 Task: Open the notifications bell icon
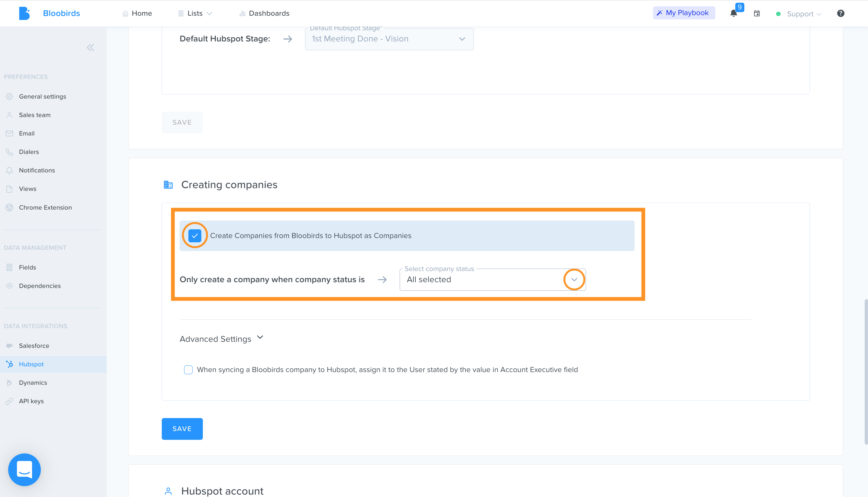733,13
